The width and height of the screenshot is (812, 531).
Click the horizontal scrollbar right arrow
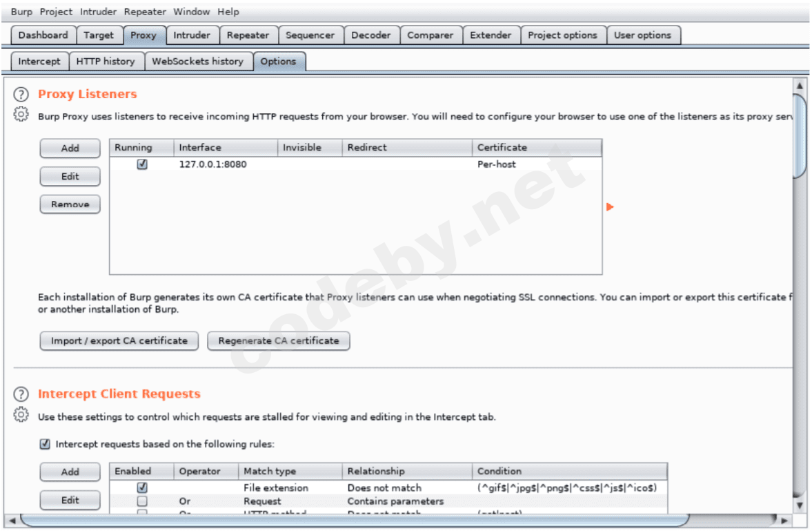[x=785, y=520]
